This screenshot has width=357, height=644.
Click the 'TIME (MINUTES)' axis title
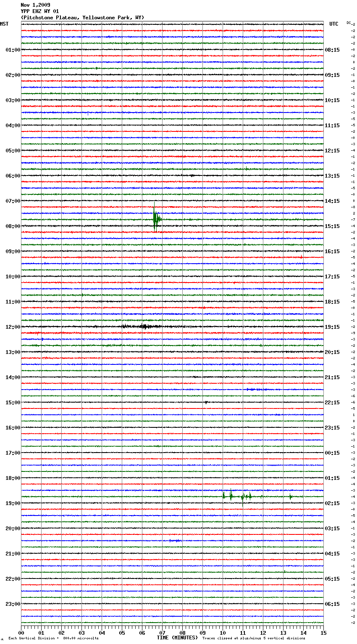coord(177,638)
